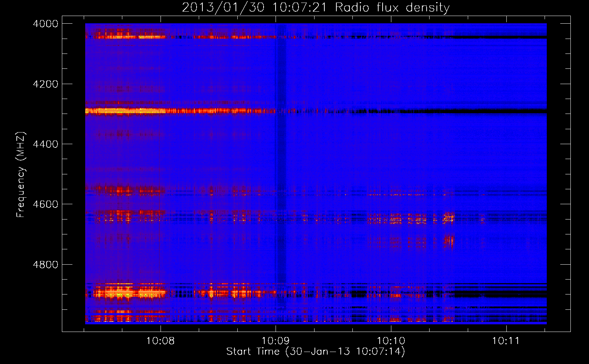
Task: Click the 10:09 time tick label
Action: (x=276, y=341)
